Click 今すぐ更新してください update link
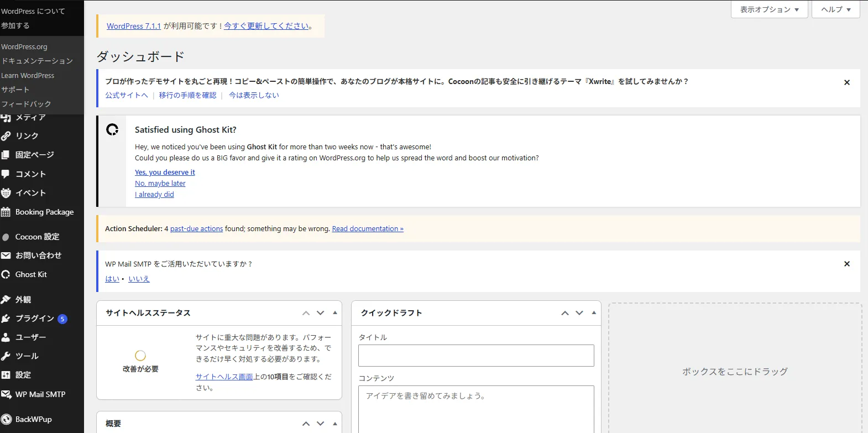The width and height of the screenshot is (868, 433). click(x=266, y=26)
